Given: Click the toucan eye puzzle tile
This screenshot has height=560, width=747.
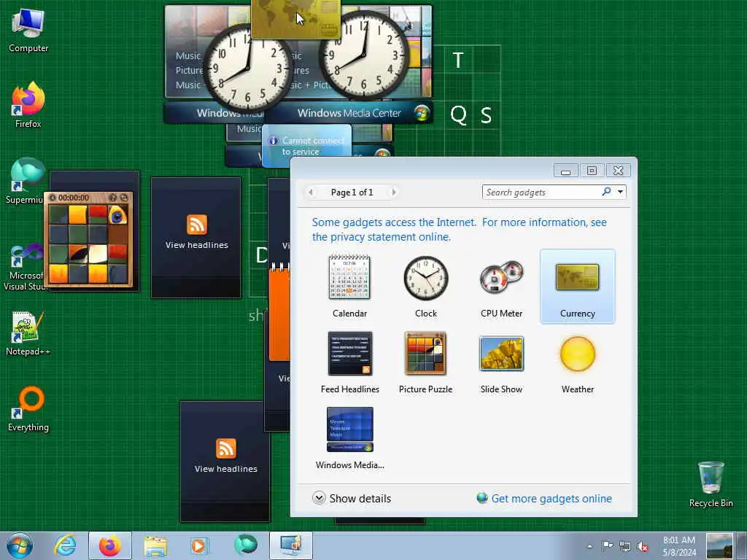Looking at the screenshot, I should pyautogui.click(x=117, y=215).
